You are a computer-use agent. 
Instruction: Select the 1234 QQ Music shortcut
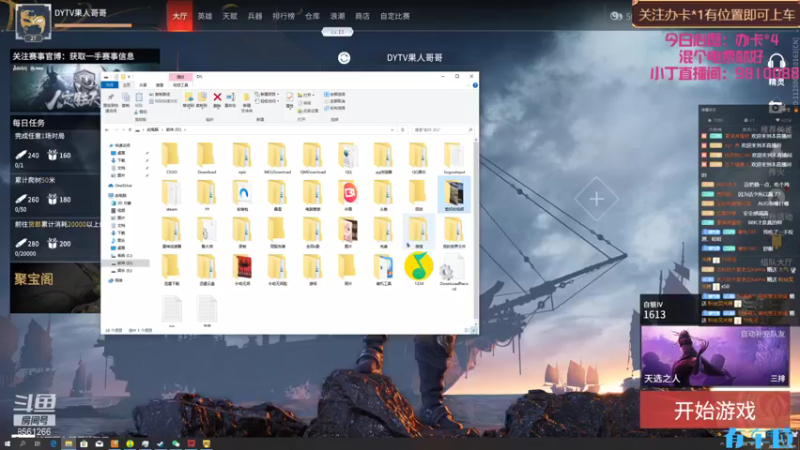419,269
